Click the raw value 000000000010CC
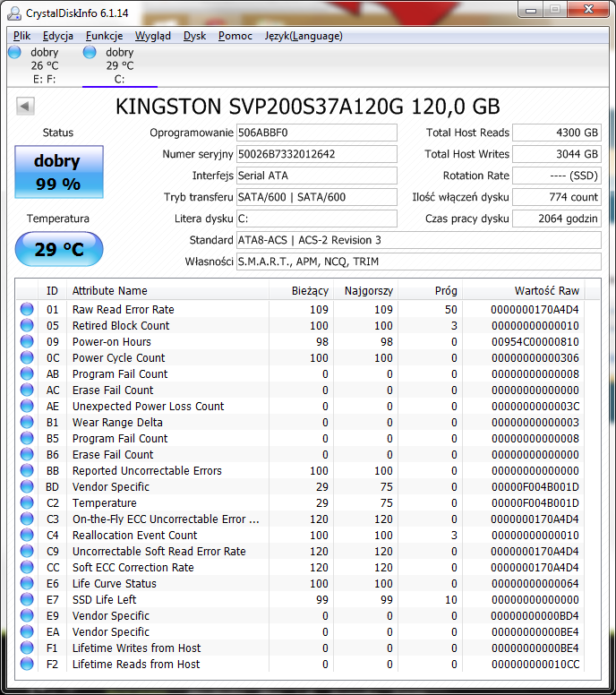 535,664
